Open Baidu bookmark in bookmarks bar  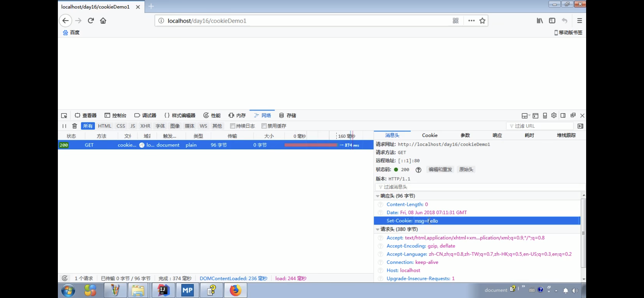[x=71, y=32]
